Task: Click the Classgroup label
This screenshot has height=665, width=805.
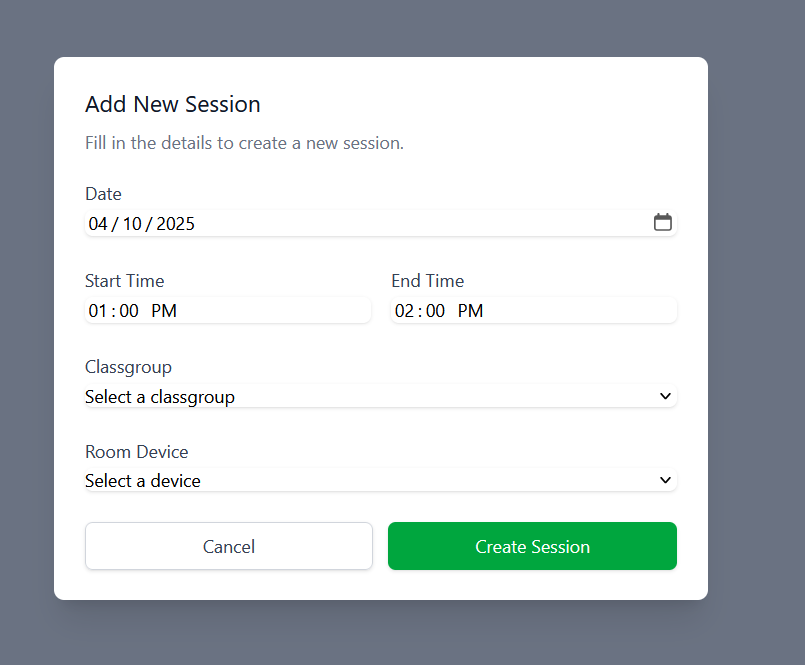Action: coord(128,367)
